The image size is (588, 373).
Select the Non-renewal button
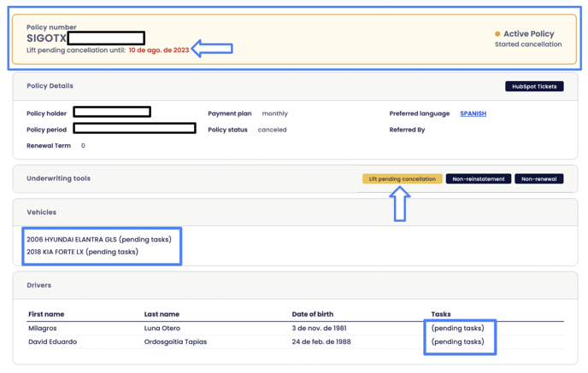point(538,179)
